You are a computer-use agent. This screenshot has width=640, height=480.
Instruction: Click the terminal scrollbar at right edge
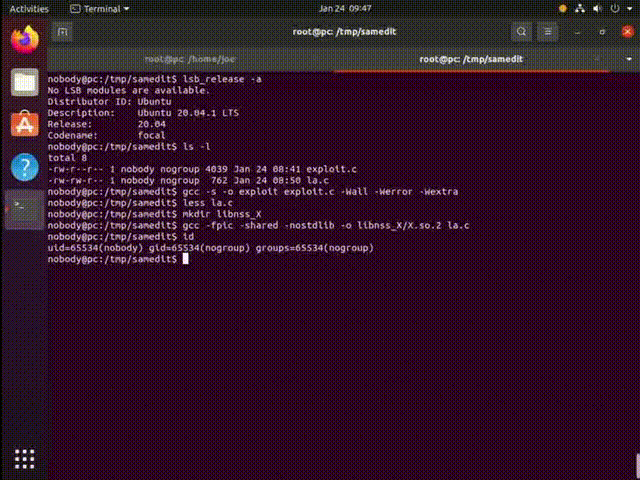click(638, 466)
